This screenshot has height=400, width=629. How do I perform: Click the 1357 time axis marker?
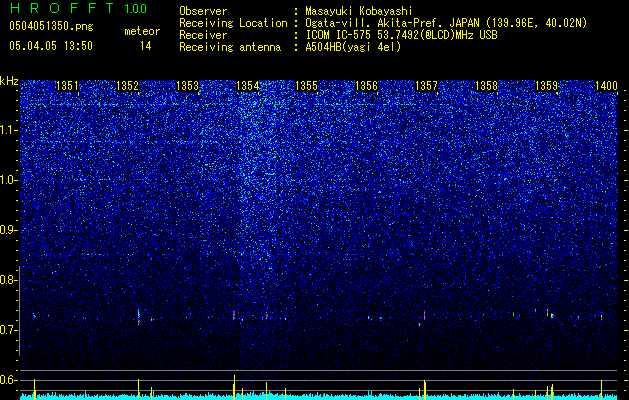click(426, 85)
